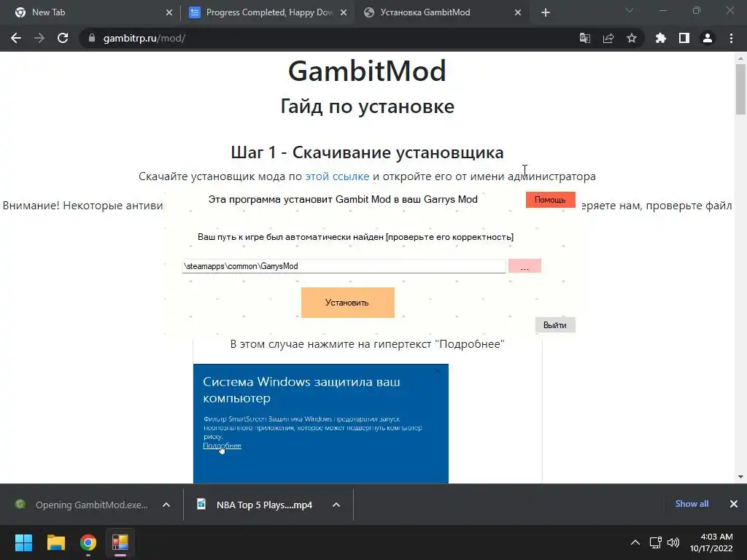Close the Progress Completed tab
Image resolution: width=747 pixels, height=560 pixels.
pos(344,13)
